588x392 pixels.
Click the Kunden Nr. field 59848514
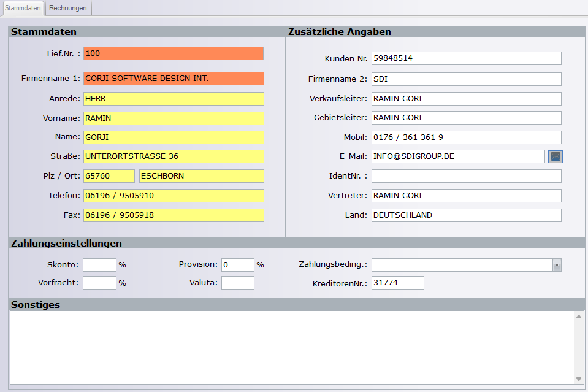(467, 58)
